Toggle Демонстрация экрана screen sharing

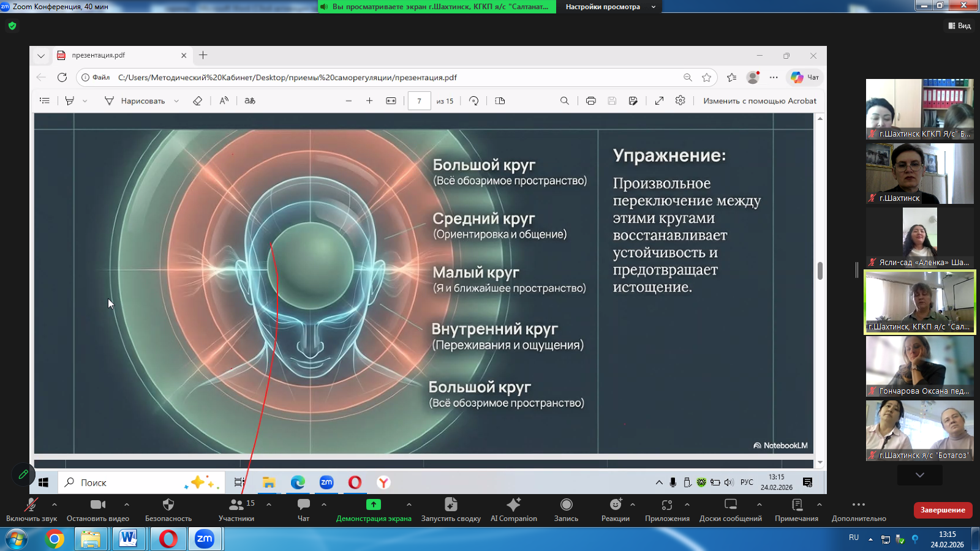click(x=373, y=505)
